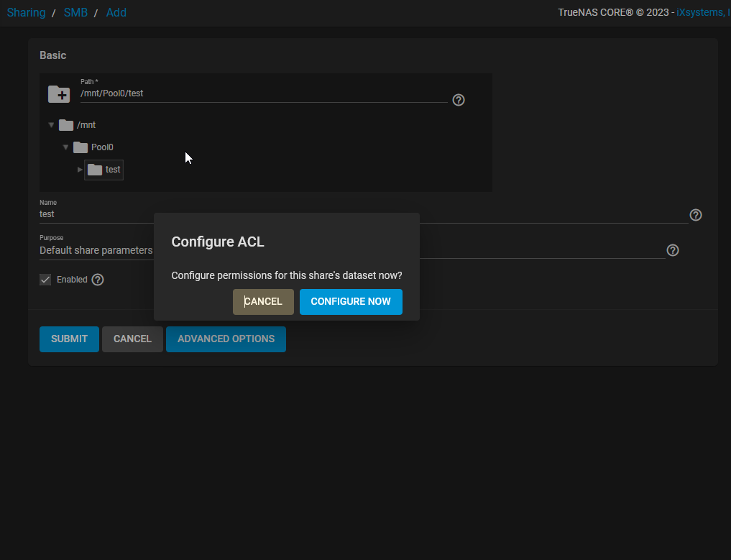The height and width of the screenshot is (560, 731).
Task: Select the Pool0 folder icon
Action: tap(81, 147)
